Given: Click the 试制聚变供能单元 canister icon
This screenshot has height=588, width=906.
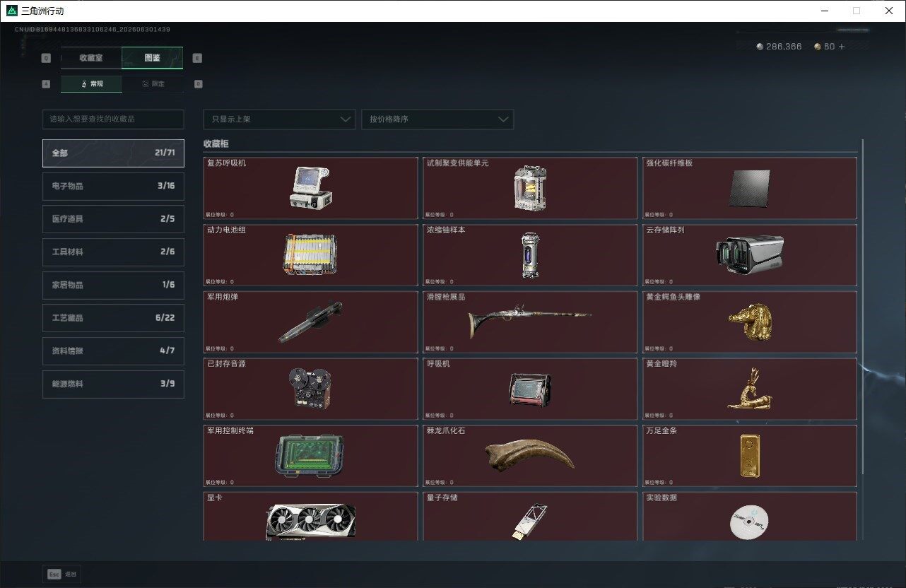Looking at the screenshot, I should (x=530, y=188).
